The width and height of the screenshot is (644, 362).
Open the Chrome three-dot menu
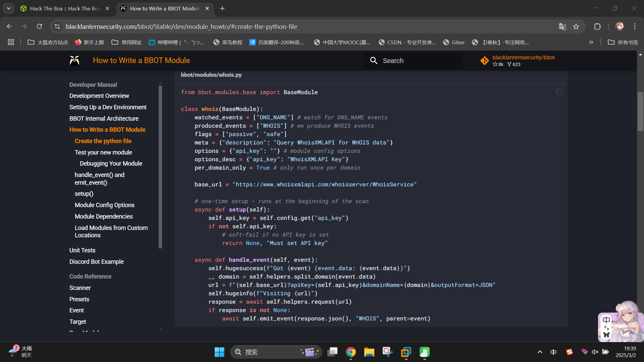tap(635, 26)
